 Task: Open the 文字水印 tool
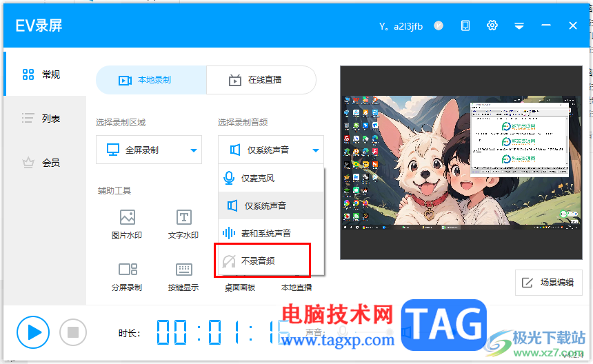point(183,224)
